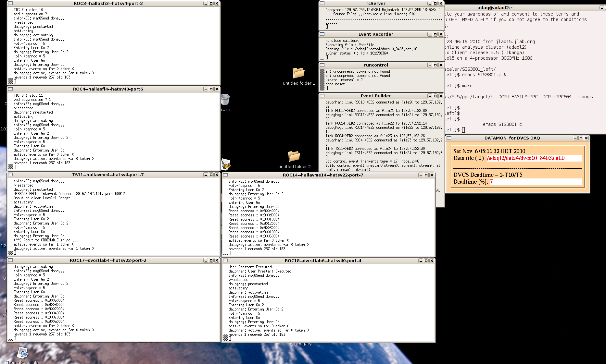Minimize the ROC18--dvcstlab6 window
606x364 pixels.
coord(421,261)
